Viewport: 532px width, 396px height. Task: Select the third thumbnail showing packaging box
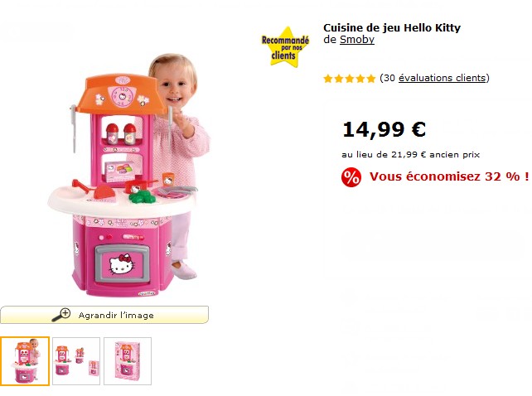(128, 361)
